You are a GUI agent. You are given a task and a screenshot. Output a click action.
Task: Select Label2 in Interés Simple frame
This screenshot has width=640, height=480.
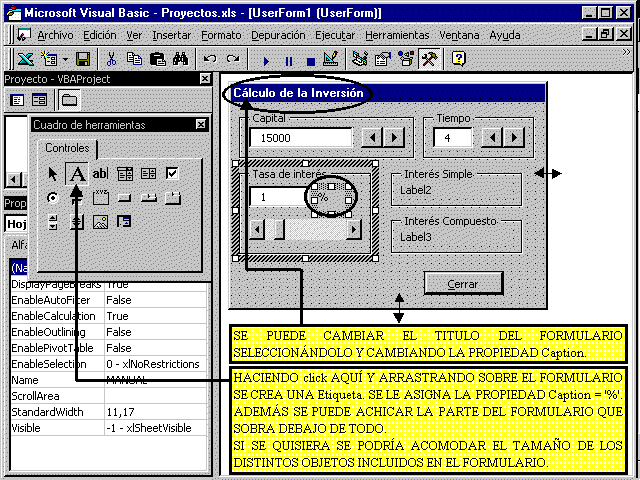point(416,190)
